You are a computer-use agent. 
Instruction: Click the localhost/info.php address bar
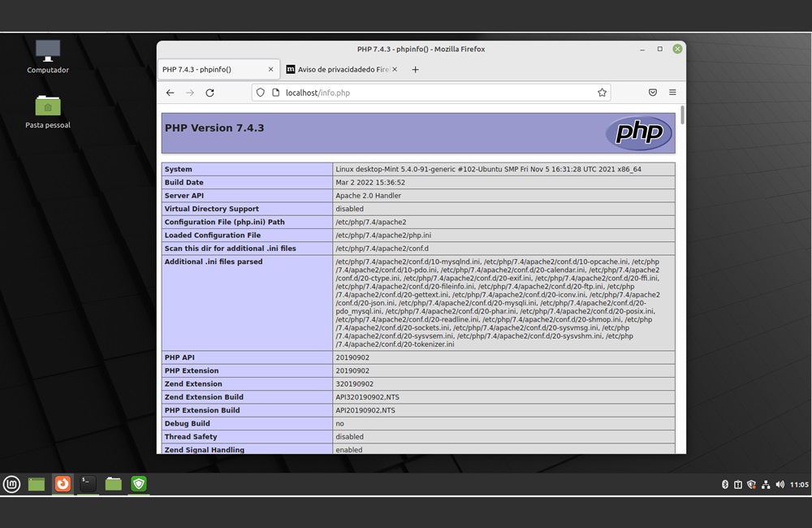point(430,93)
